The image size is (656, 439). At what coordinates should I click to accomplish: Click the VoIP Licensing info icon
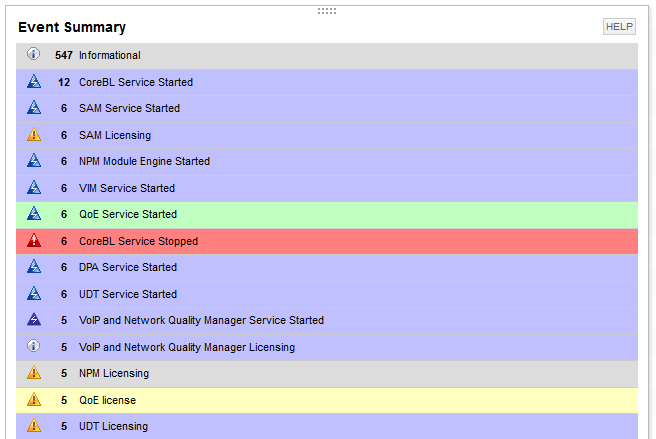click(x=33, y=346)
